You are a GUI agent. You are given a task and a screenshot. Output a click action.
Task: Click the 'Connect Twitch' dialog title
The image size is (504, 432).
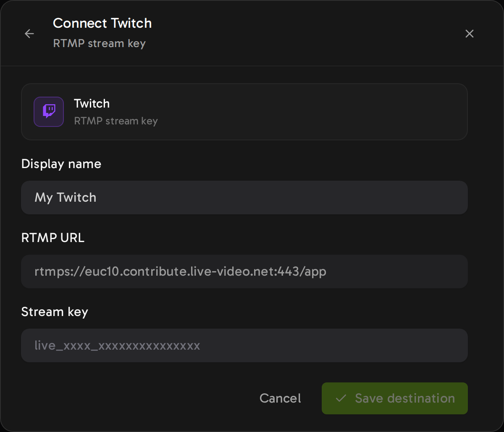coord(102,23)
